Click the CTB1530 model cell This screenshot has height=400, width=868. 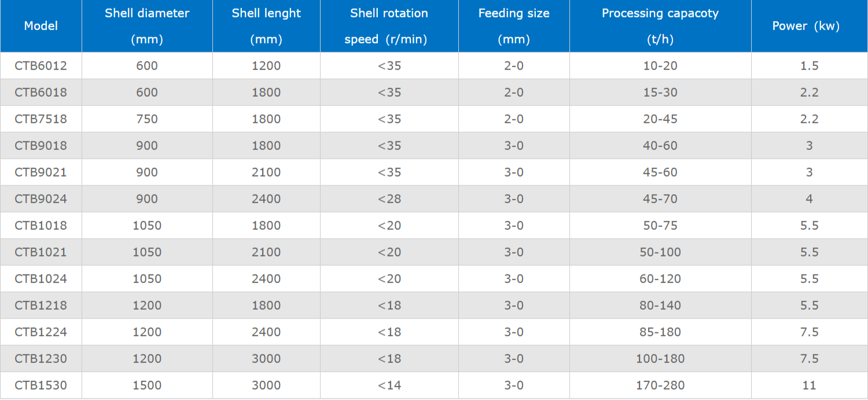coord(41,386)
